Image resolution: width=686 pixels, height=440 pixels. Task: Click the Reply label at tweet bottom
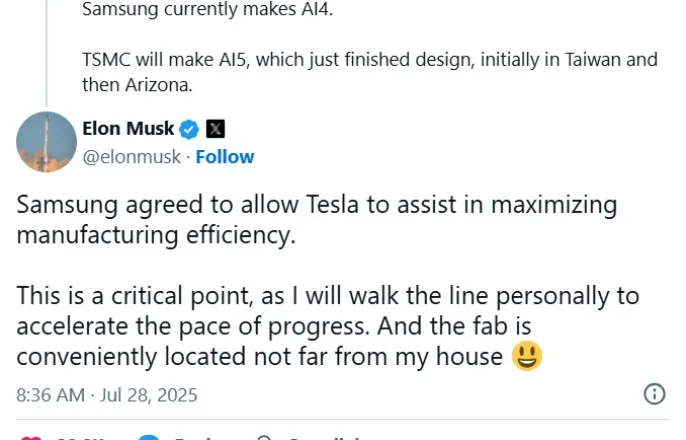(x=195, y=438)
